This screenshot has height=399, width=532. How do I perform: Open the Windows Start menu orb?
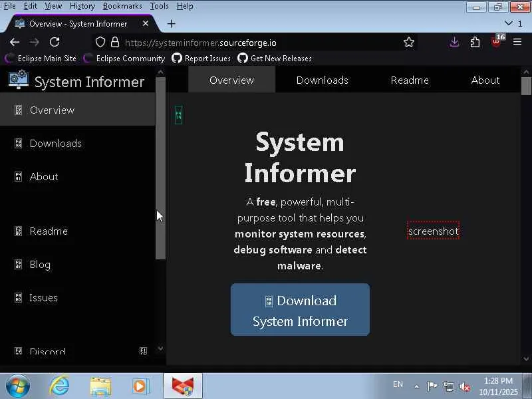pyautogui.click(x=18, y=386)
